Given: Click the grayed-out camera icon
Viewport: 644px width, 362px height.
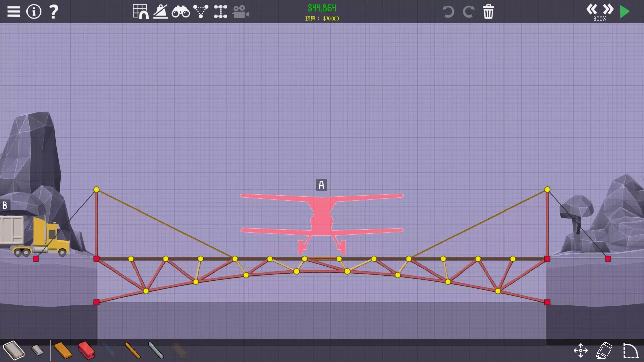Looking at the screenshot, I should coord(240,12).
